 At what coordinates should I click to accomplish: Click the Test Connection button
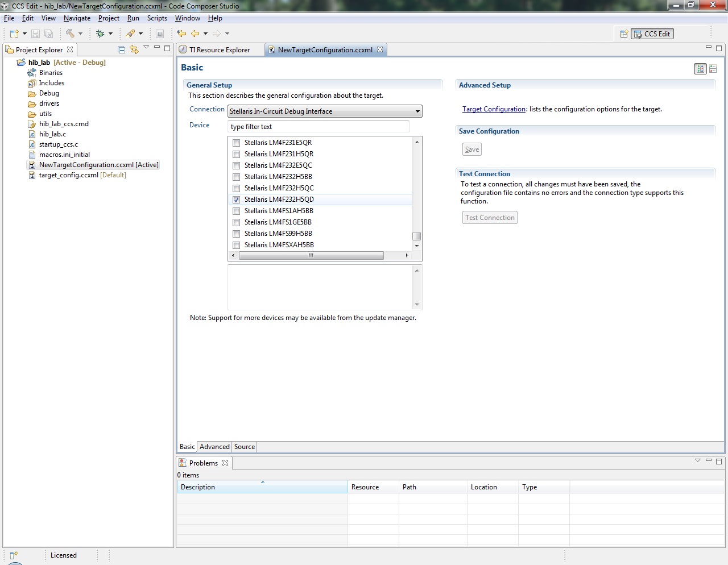[x=490, y=218]
